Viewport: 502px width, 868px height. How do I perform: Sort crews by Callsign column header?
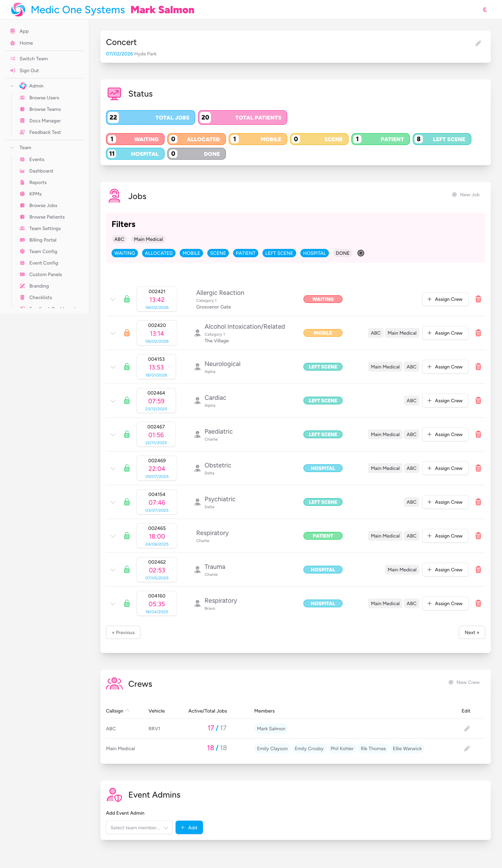(118, 711)
